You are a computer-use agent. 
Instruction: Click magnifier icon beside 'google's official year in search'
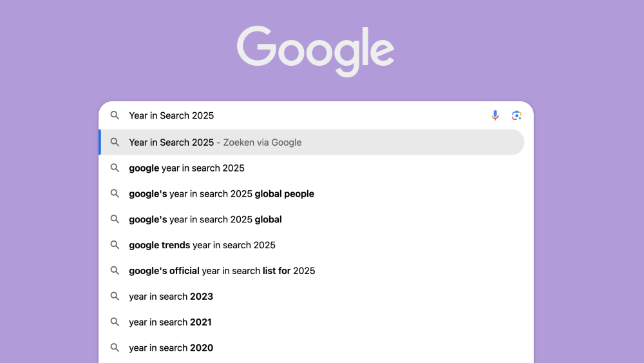115,271
